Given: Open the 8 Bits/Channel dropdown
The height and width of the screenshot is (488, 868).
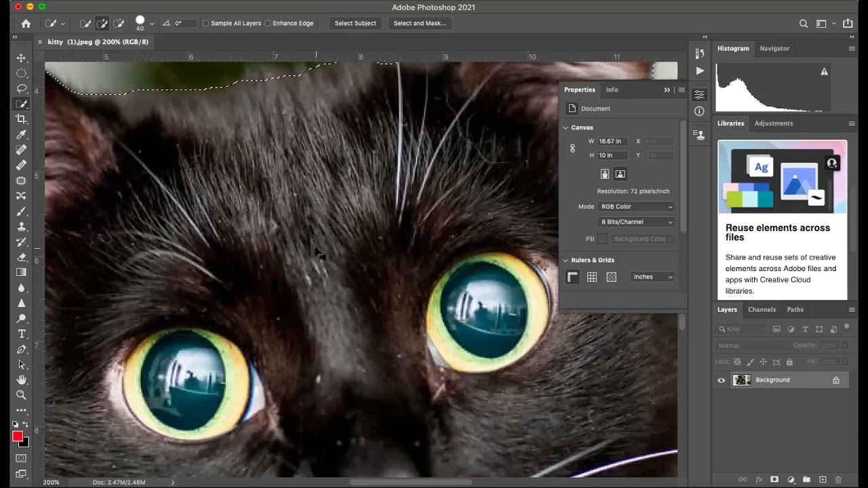Looking at the screenshot, I should click(x=636, y=222).
